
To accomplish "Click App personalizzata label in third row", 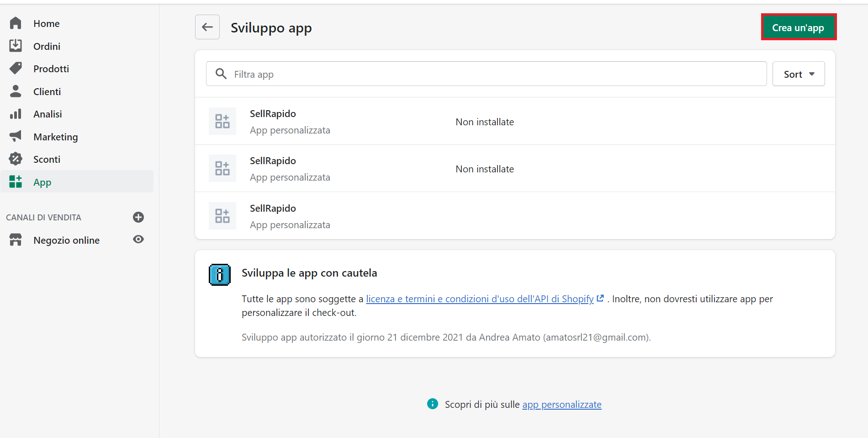I will coord(290,224).
